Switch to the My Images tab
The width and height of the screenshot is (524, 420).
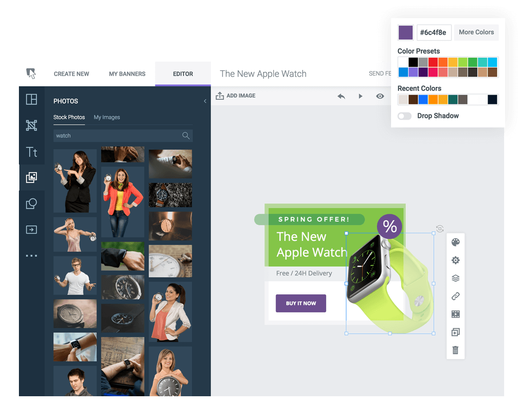point(107,117)
